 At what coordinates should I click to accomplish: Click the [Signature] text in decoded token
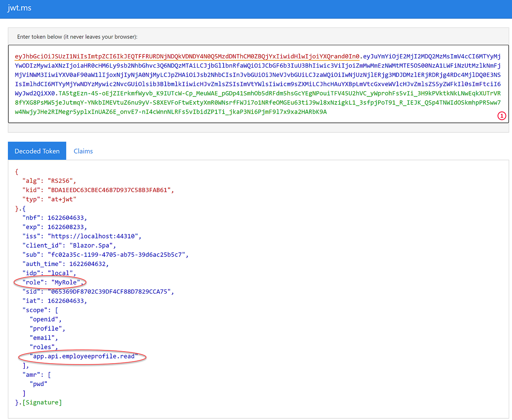42,402
